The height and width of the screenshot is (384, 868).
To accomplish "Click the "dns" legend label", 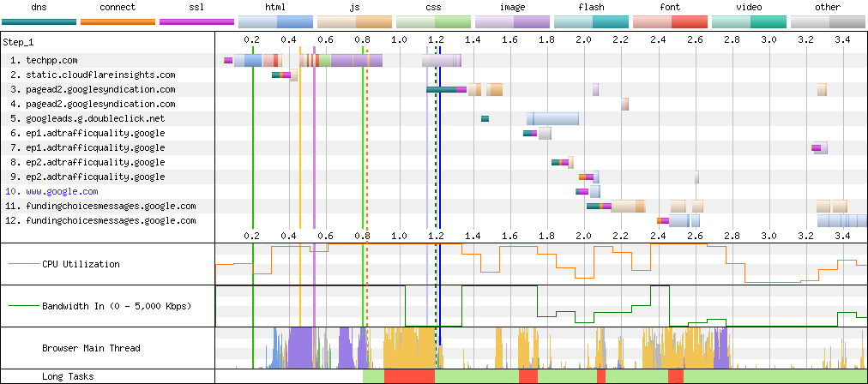I will 39,7.
